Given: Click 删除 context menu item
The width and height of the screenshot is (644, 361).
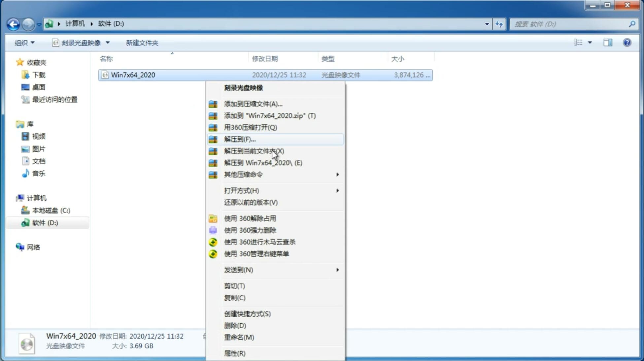Looking at the screenshot, I should (x=235, y=326).
